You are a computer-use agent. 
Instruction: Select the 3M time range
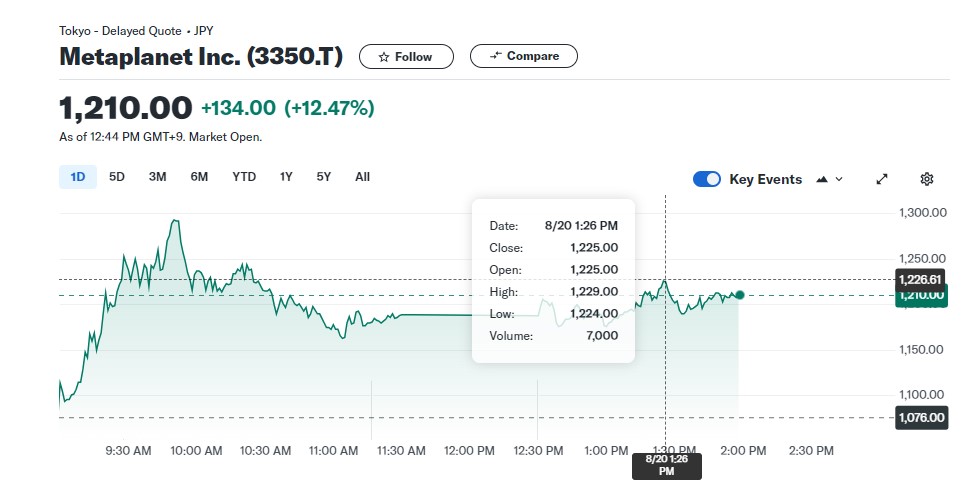point(157,177)
